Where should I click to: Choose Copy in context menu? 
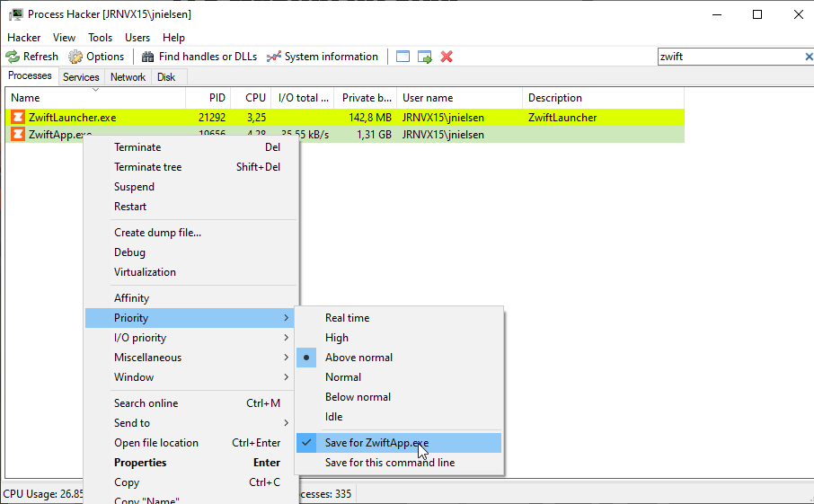click(x=190, y=482)
